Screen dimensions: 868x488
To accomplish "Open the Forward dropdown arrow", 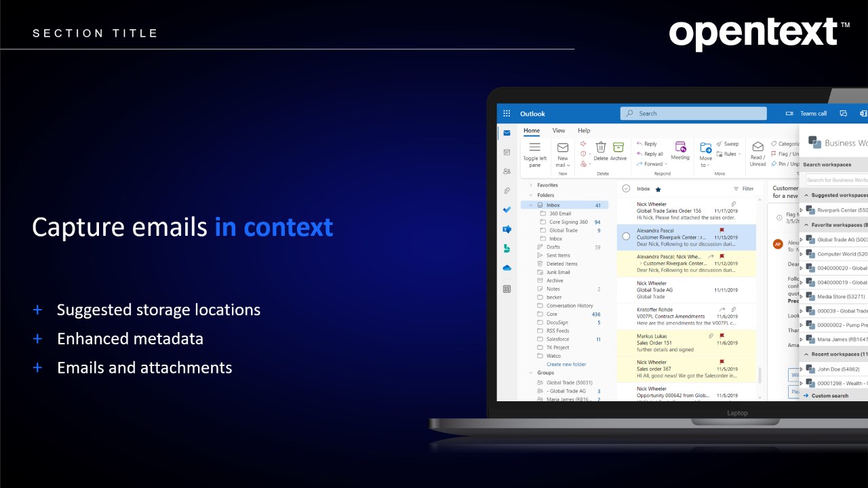I will [x=666, y=164].
